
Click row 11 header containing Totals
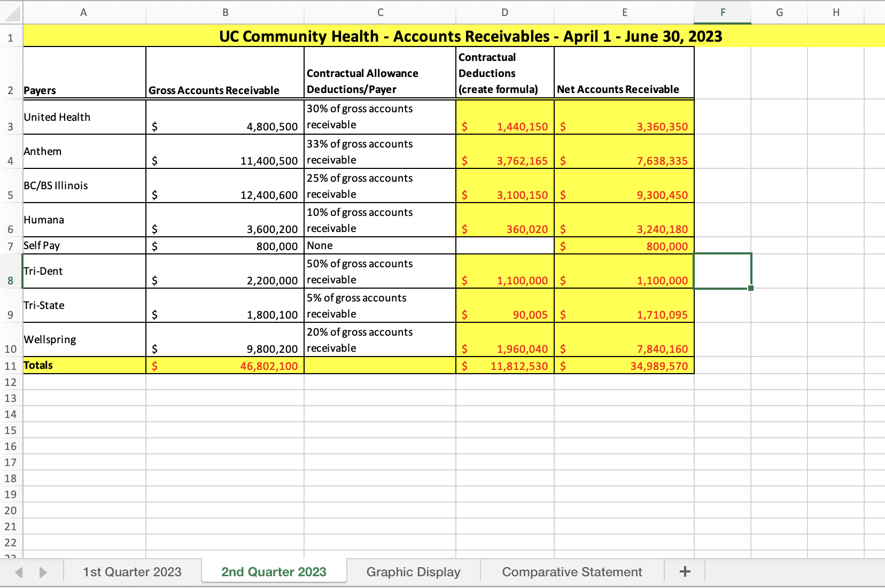[11, 365]
